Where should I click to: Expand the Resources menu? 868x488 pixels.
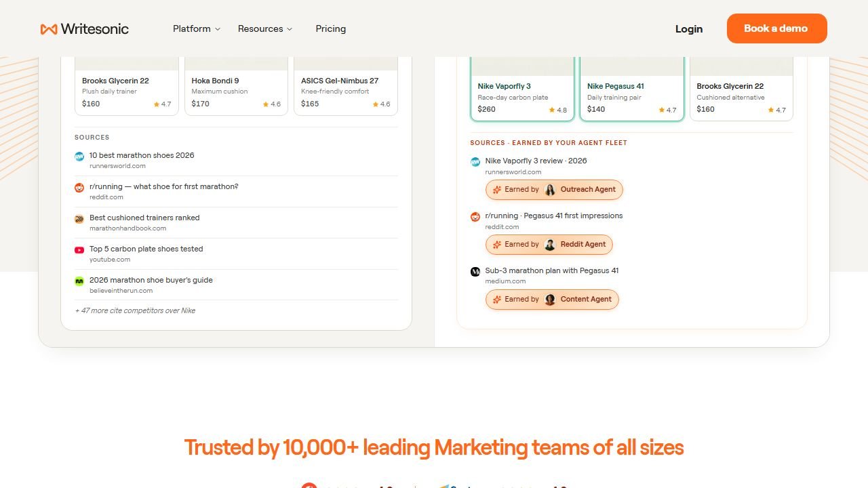265,28
